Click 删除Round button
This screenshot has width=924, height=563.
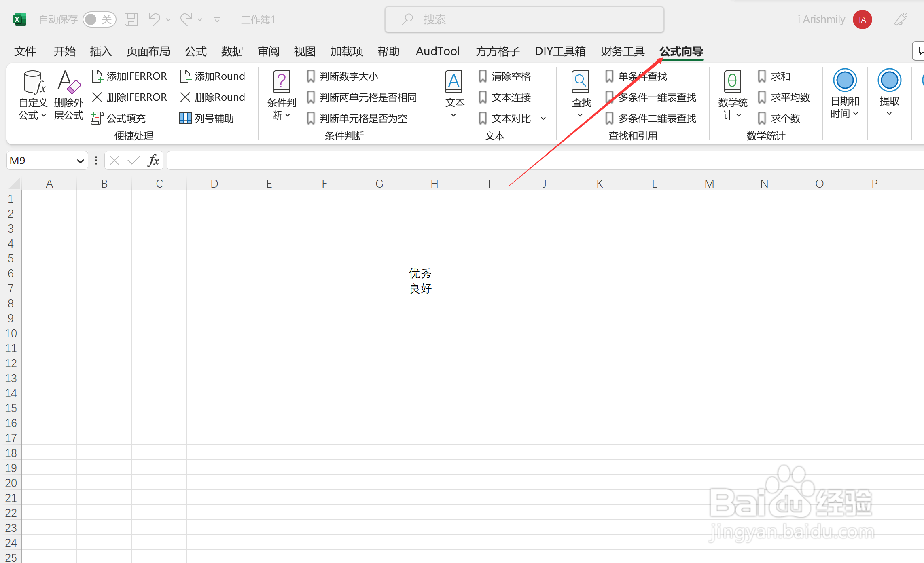point(213,97)
